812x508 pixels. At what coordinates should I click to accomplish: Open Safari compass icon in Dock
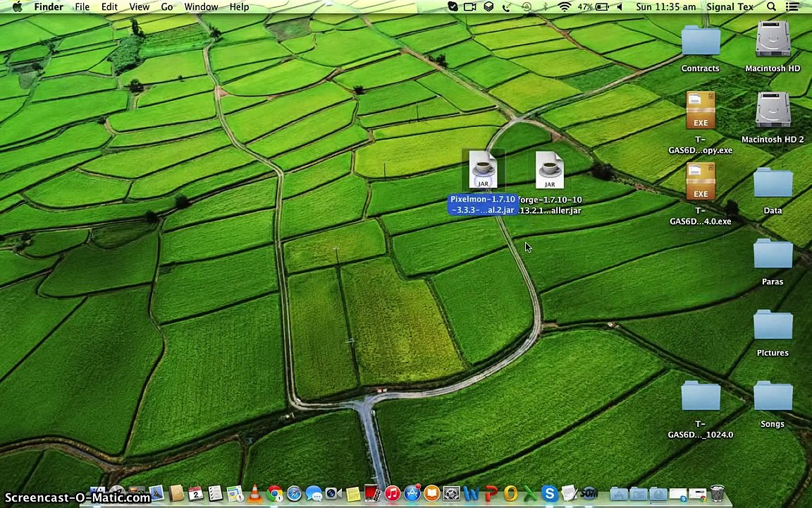(294, 494)
